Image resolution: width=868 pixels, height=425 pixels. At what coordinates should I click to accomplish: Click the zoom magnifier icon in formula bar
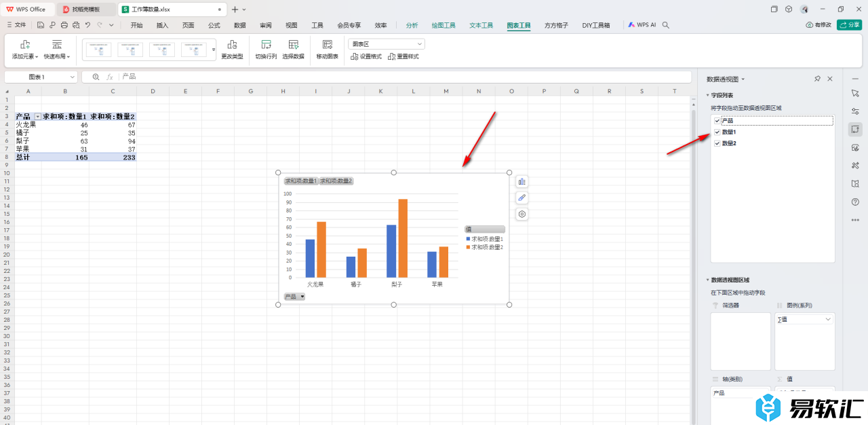pyautogui.click(x=96, y=77)
